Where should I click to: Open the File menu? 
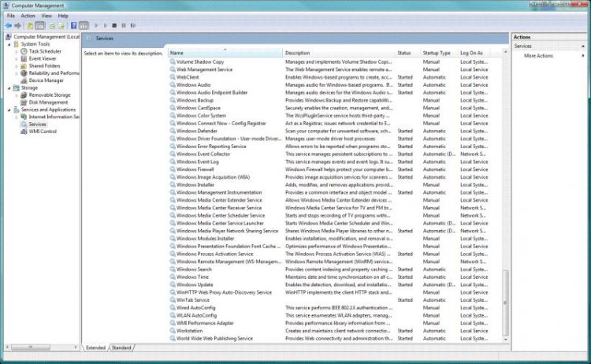(x=11, y=16)
